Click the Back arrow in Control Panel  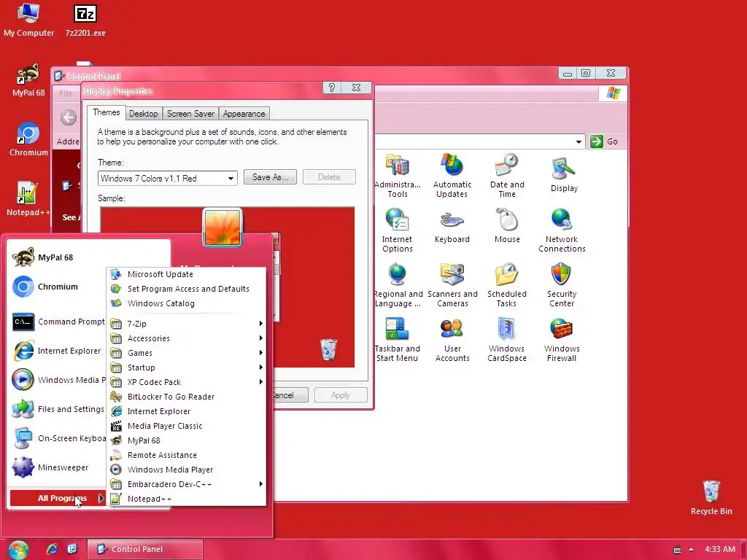68,117
